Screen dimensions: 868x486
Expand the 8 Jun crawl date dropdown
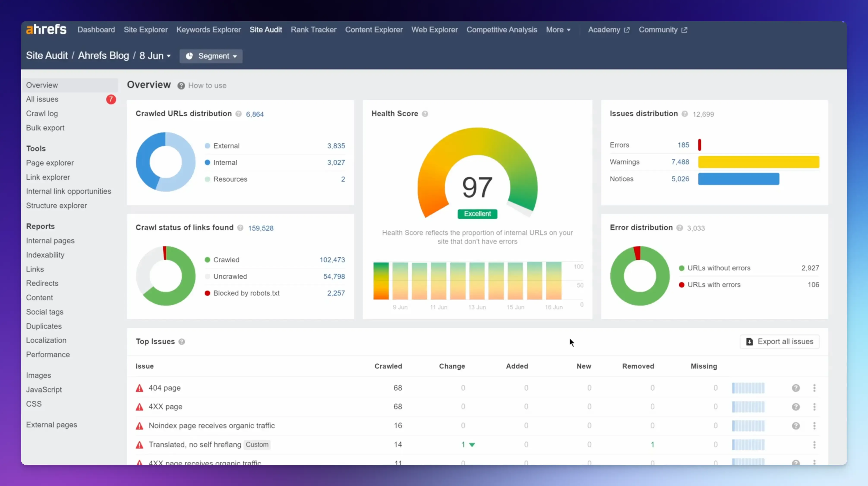[x=155, y=56]
